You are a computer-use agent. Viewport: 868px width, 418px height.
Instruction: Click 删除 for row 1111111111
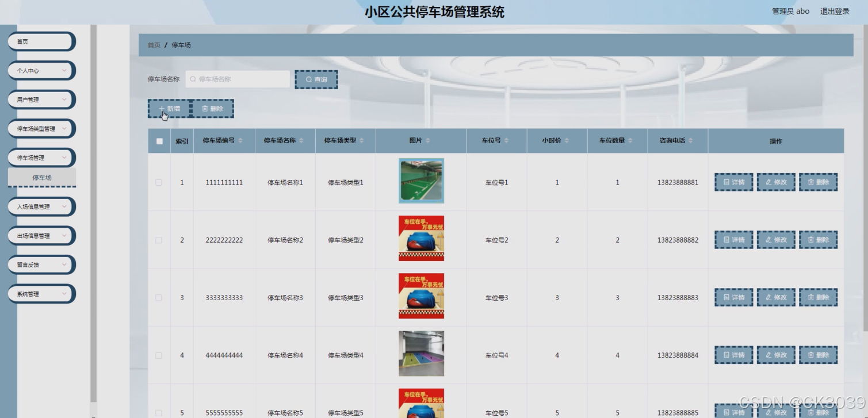pos(818,182)
